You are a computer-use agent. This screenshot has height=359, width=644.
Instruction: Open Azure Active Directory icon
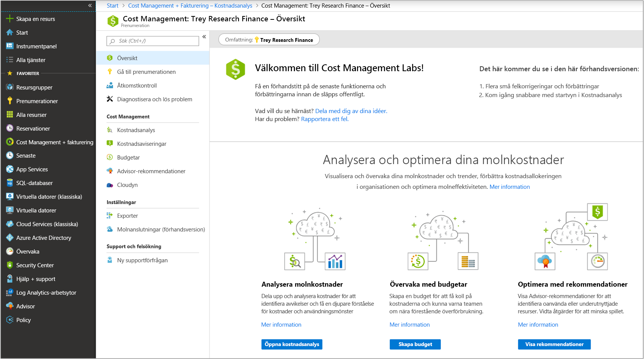10,238
